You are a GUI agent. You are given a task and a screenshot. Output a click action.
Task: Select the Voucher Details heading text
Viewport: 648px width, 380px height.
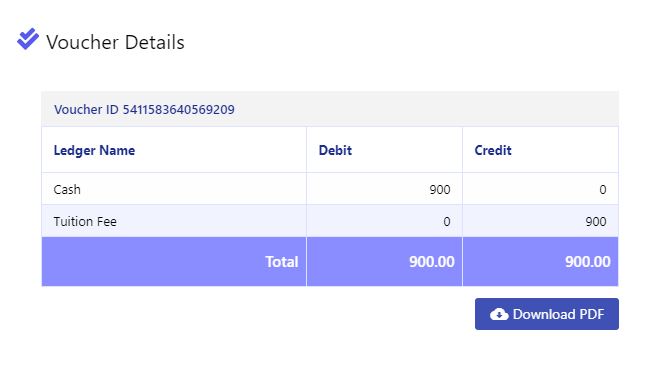115,42
